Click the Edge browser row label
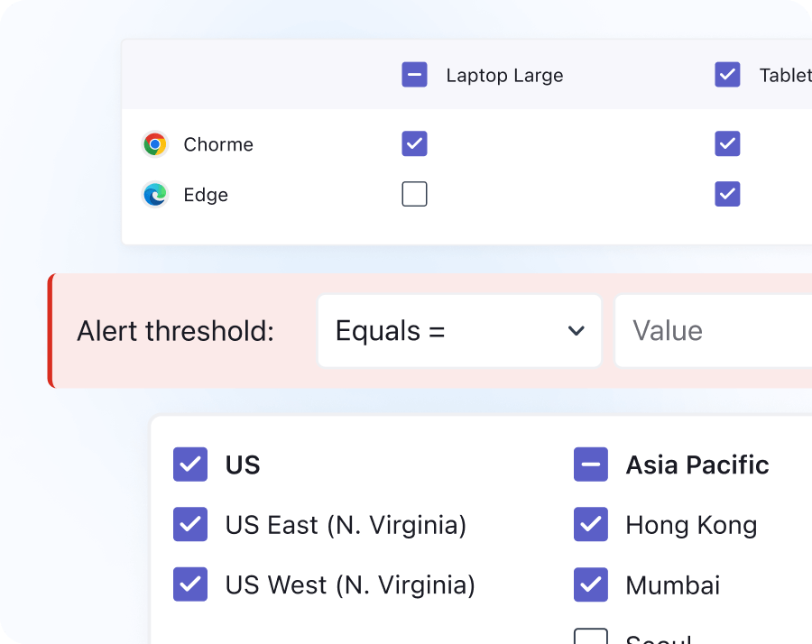The width and height of the screenshot is (812, 644). [206, 195]
